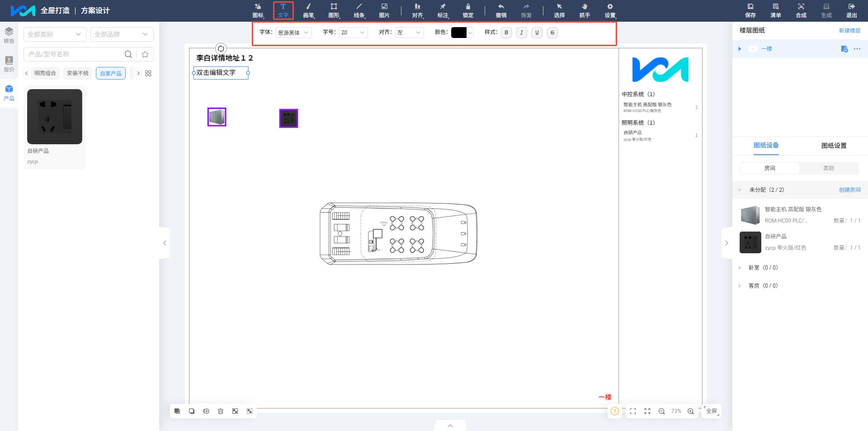The width and height of the screenshot is (868, 431).
Task: Redo with the 恢复 button
Action: (x=526, y=10)
